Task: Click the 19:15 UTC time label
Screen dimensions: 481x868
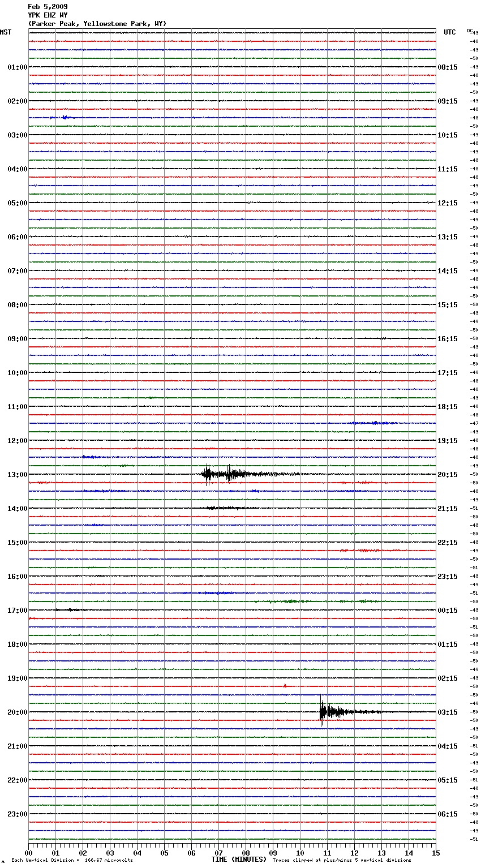Action: 448,441
